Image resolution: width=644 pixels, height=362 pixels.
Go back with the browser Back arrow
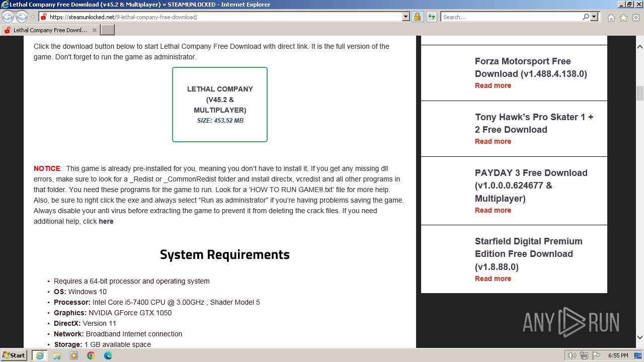pyautogui.click(x=8, y=17)
